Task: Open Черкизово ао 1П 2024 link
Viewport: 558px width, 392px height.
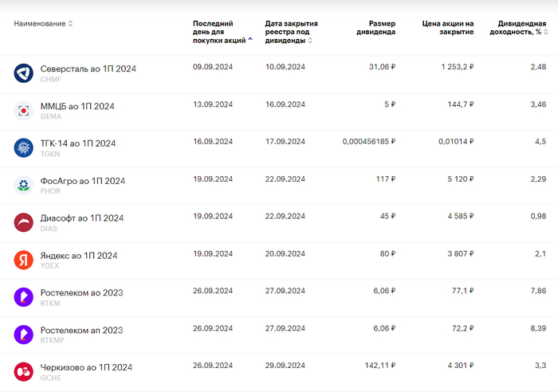Action: click(86, 367)
